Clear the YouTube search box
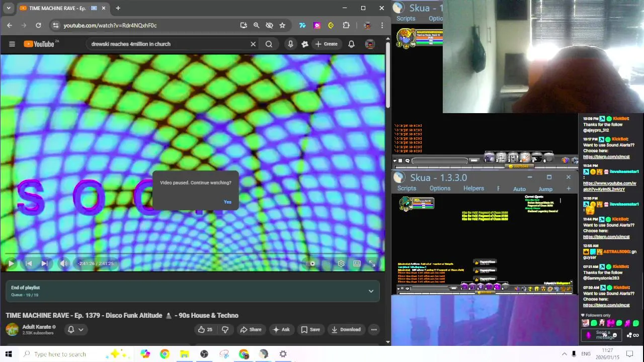Viewport: 644px width, 362px height. point(253,44)
